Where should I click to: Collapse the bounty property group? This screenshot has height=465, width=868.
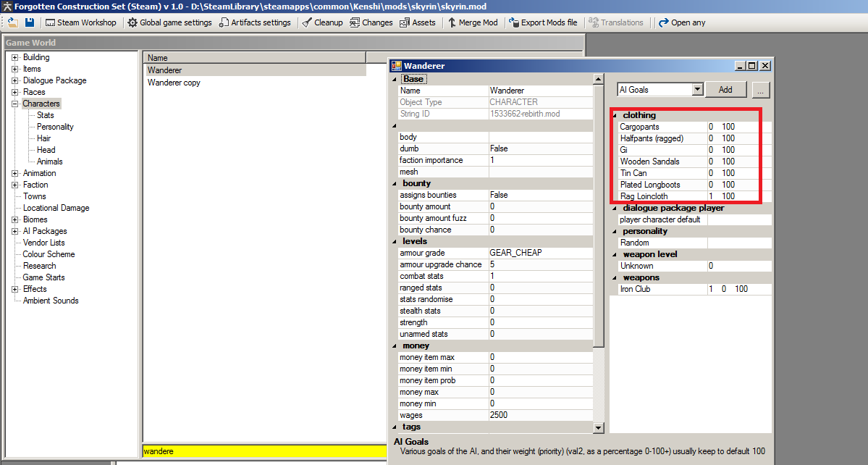point(395,184)
